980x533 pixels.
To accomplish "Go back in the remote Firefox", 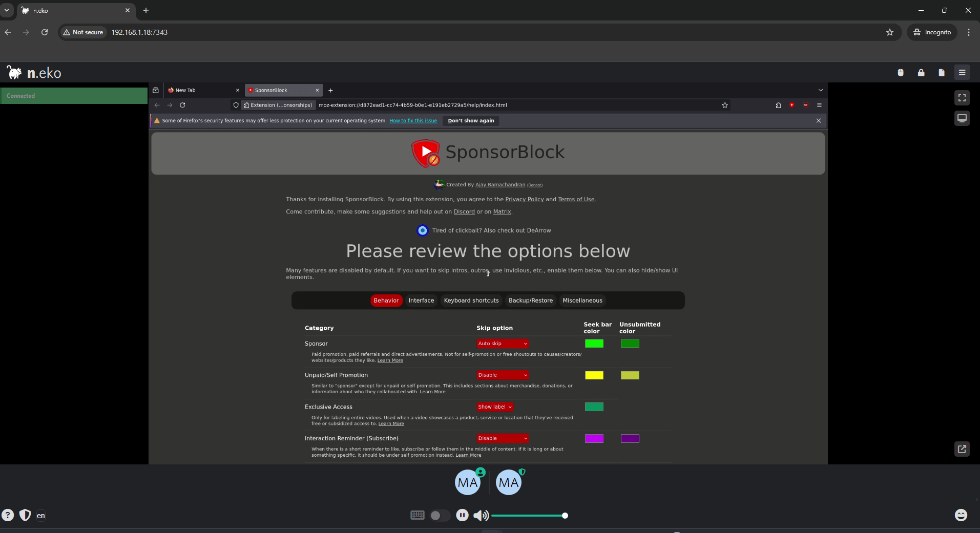I will click(157, 105).
